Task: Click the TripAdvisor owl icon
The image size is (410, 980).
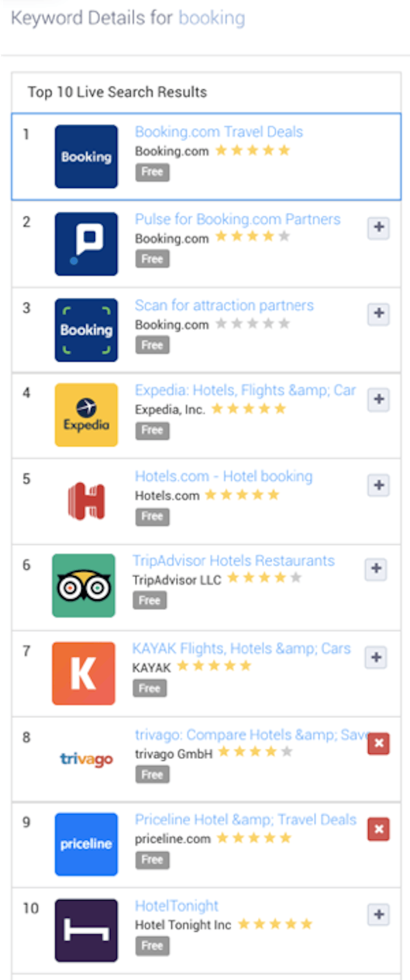Action: [x=84, y=585]
